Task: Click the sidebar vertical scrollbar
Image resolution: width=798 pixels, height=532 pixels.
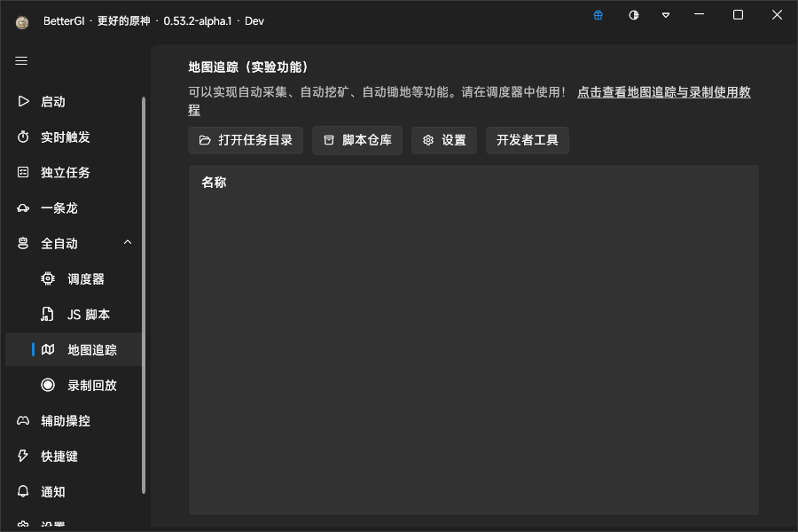Action: pos(144,295)
